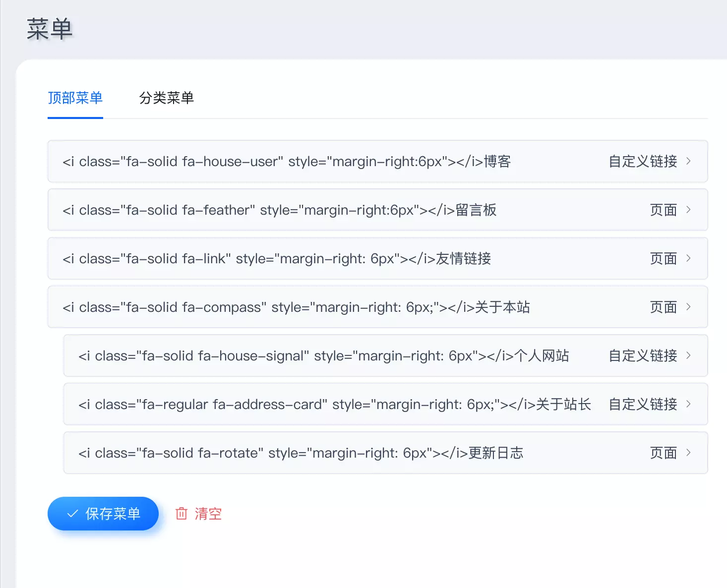Expand the 博客 menu item chevron

tap(688, 161)
